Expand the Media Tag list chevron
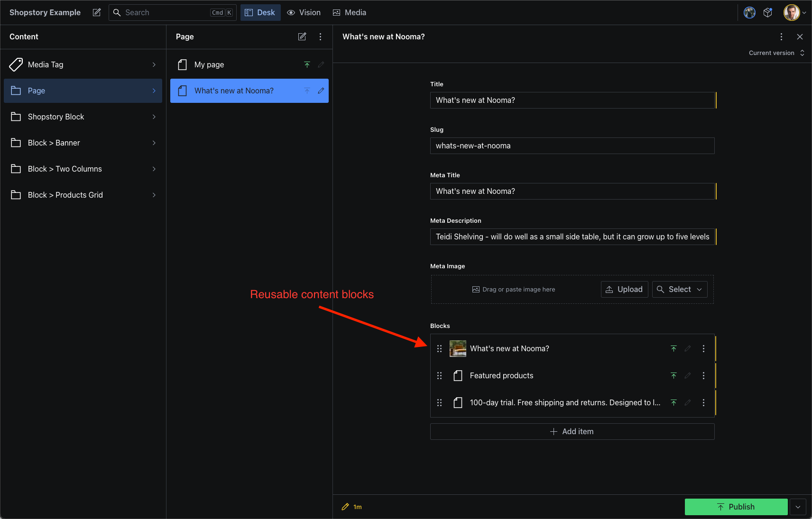 pyautogui.click(x=154, y=64)
